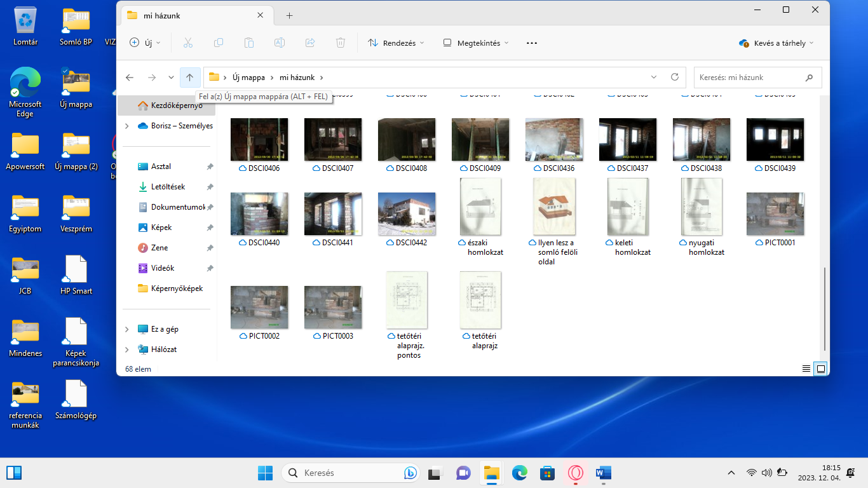Refresh the folder with the reload icon

[x=675, y=77]
